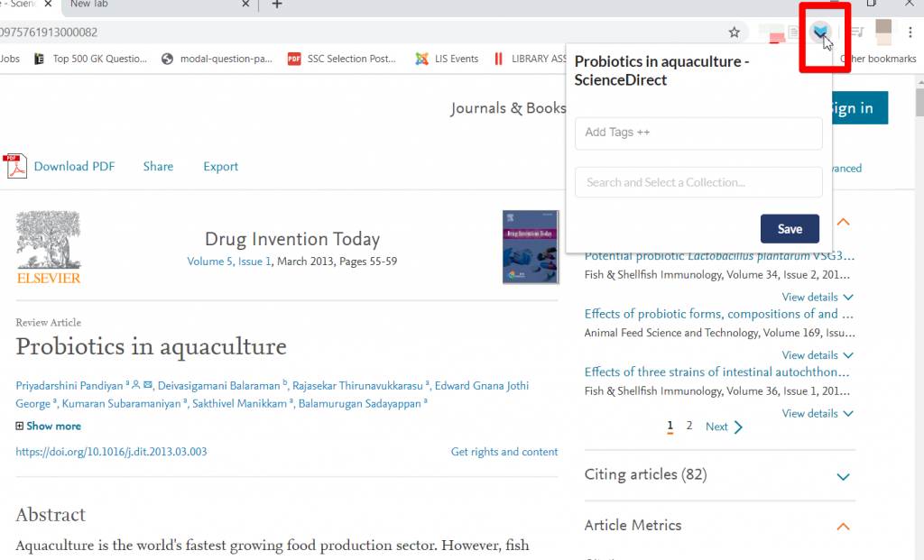The width and height of the screenshot is (924, 560).
Task: Click the author person icon after Pandiyan
Action: (136, 385)
